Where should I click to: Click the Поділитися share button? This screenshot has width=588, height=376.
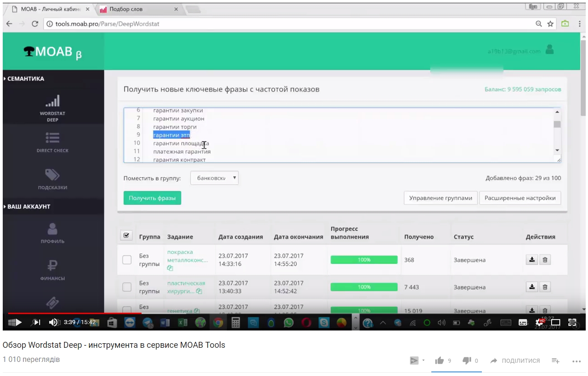(515, 361)
